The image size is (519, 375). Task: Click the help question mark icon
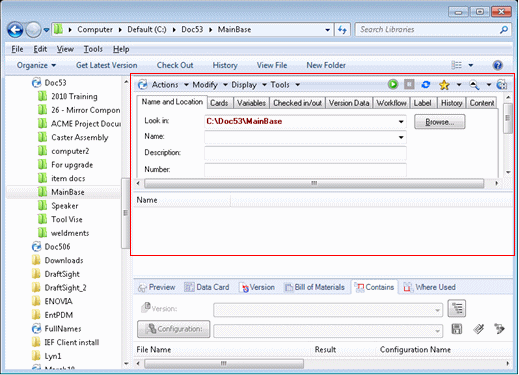[497, 65]
